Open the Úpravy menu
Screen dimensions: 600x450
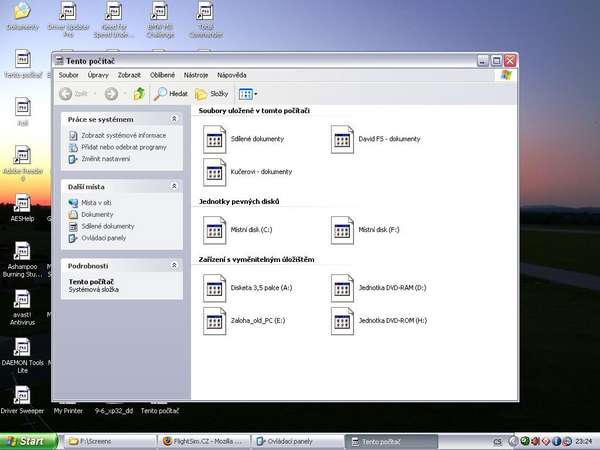pyautogui.click(x=98, y=75)
